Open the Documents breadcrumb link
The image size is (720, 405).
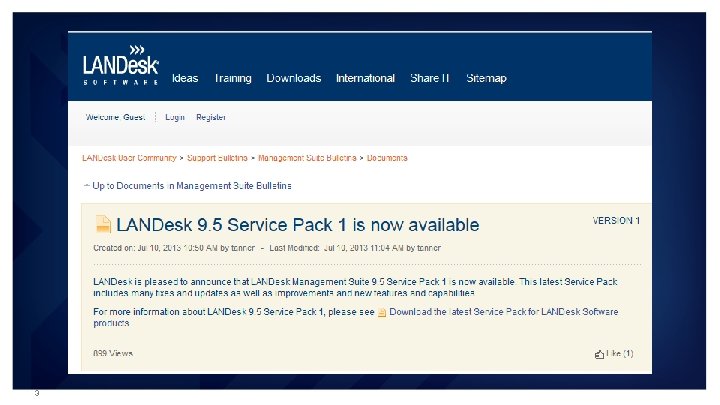tap(387, 158)
